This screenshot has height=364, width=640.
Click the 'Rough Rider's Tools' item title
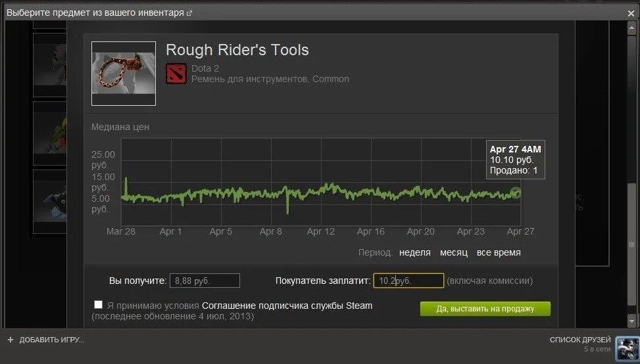point(237,50)
